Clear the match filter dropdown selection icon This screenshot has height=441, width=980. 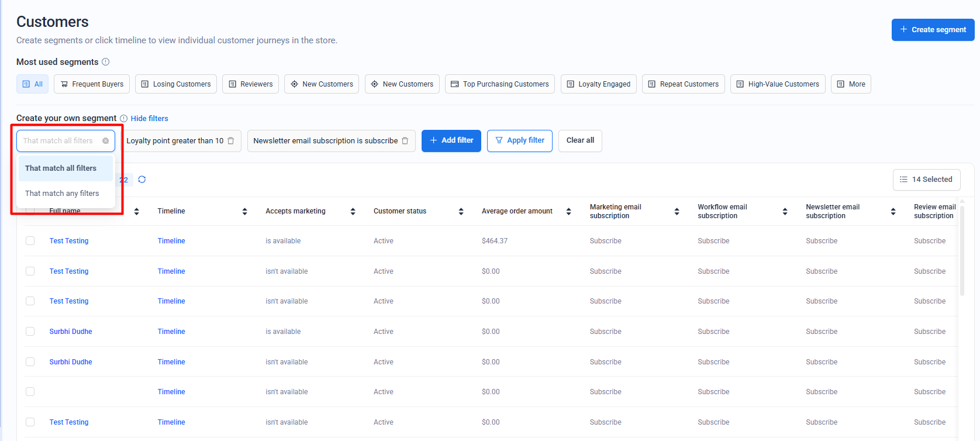tap(105, 141)
